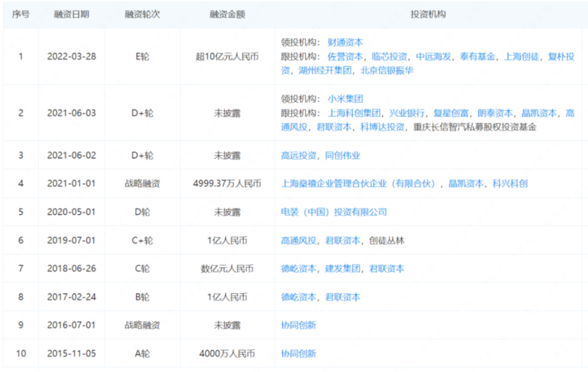Open the 小米集团 lead investor link
The image size is (588, 372).
345,99
